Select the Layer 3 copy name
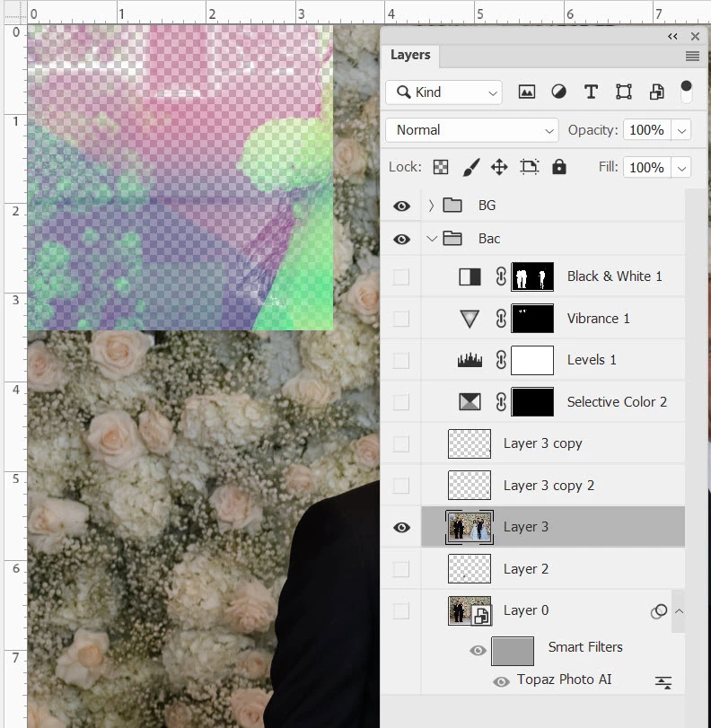The height and width of the screenshot is (728, 711). click(x=543, y=443)
